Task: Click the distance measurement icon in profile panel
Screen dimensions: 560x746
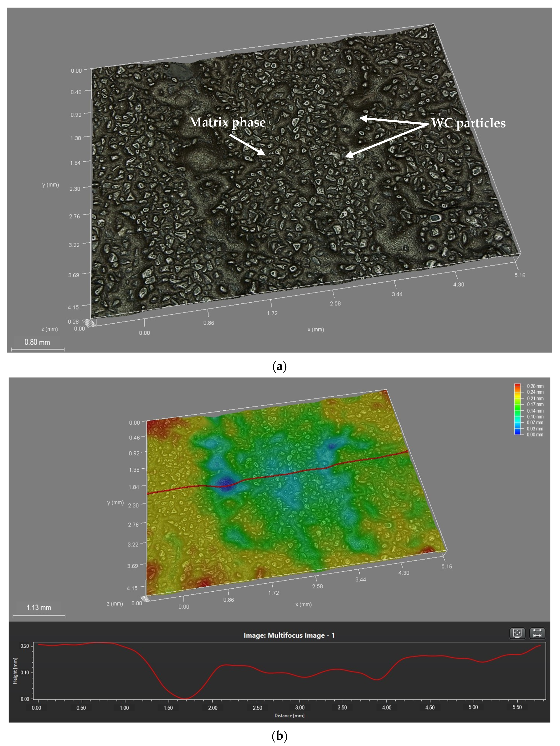Action: coord(537,633)
